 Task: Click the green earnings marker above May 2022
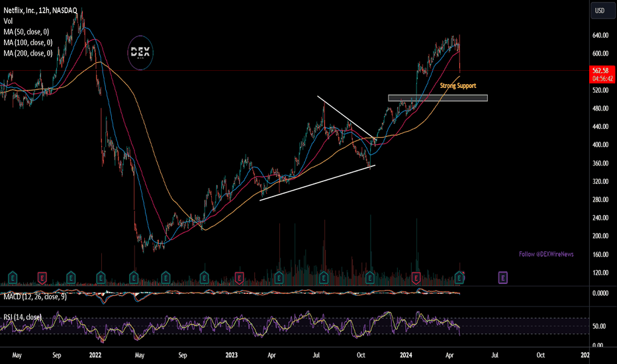click(x=134, y=278)
